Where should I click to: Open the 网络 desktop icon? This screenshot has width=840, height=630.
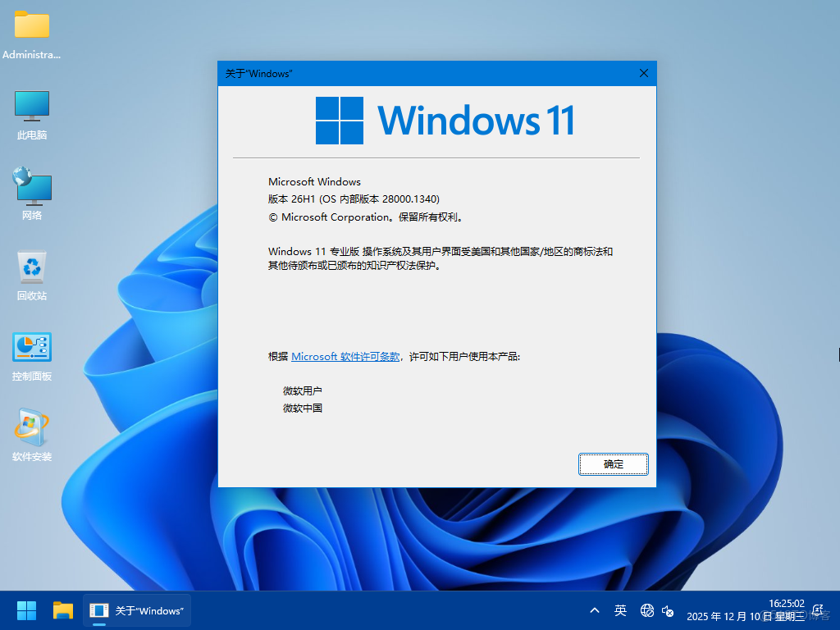click(x=31, y=187)
